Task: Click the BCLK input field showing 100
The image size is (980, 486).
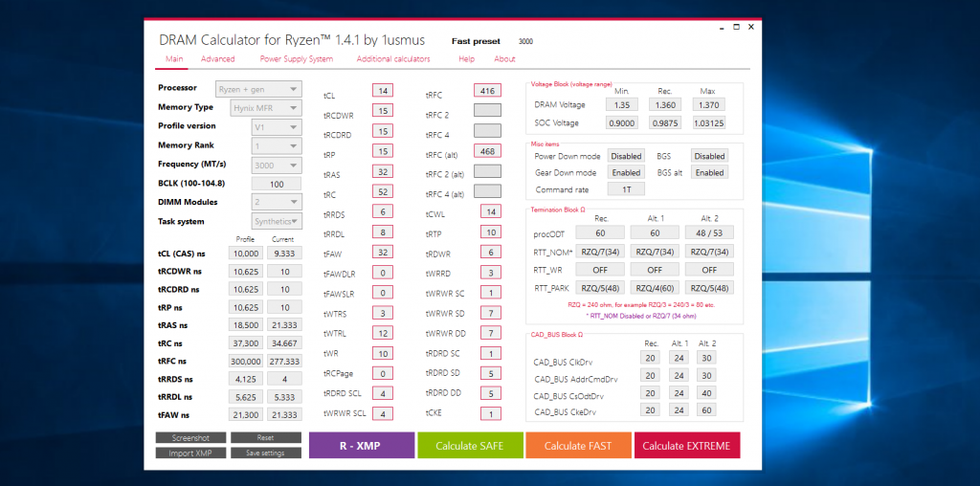Action: (x=277, y=184)
